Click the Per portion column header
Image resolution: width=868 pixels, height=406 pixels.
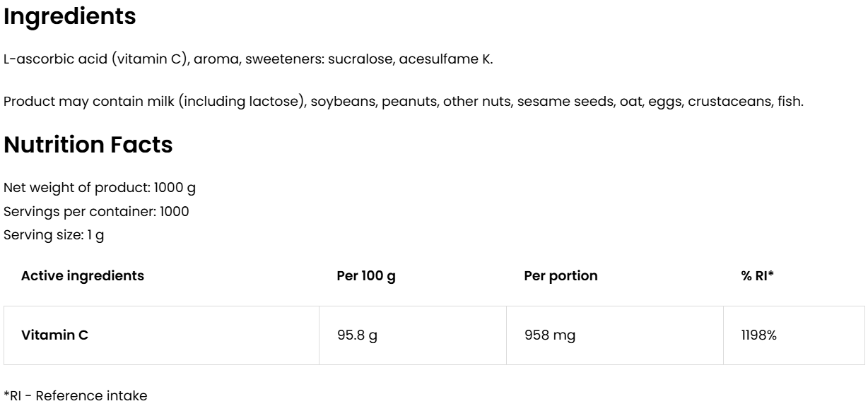coord(561,276)
